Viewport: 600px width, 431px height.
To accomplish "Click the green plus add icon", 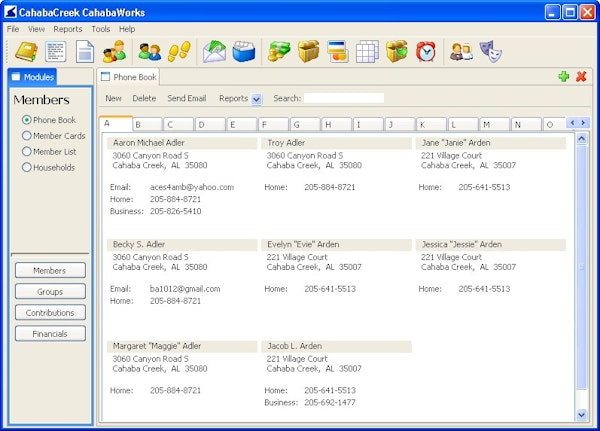I will coord(564,76).
